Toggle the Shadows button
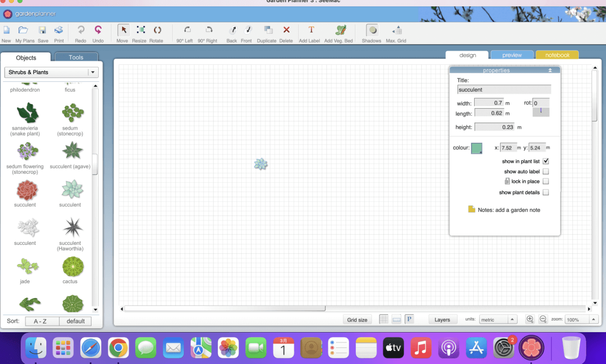The image size is (606, 364). (372, 31)
